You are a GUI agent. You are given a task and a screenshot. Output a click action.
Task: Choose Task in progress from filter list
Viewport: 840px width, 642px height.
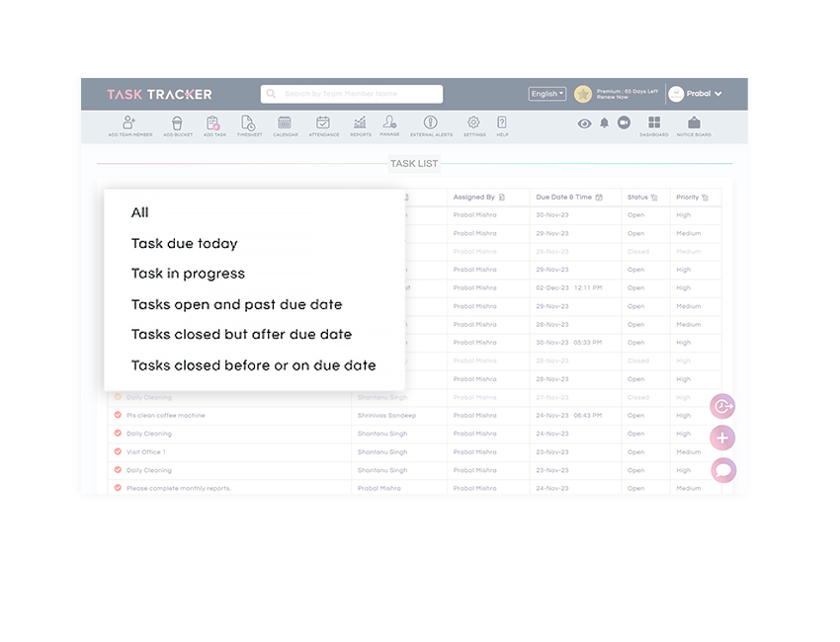click(188, 274)
